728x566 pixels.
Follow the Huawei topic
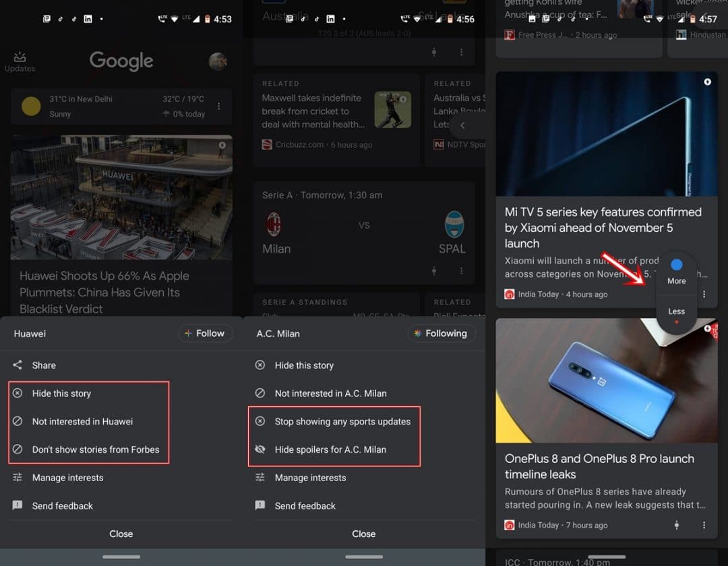pos(205,334)
